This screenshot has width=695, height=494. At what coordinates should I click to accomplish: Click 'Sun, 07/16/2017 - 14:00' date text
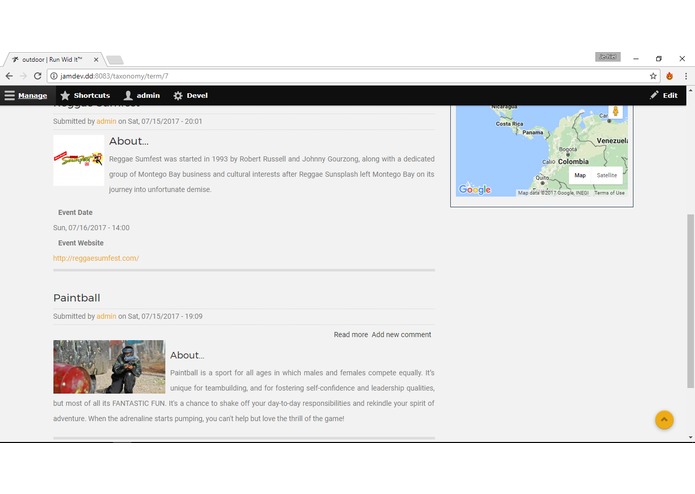[x=91, y=228]
